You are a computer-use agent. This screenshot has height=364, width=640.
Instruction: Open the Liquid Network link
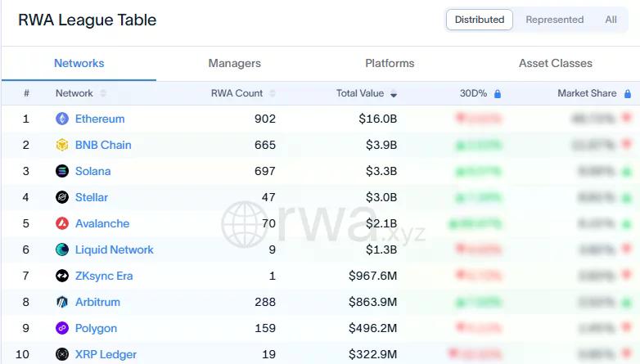pos(115,249)
